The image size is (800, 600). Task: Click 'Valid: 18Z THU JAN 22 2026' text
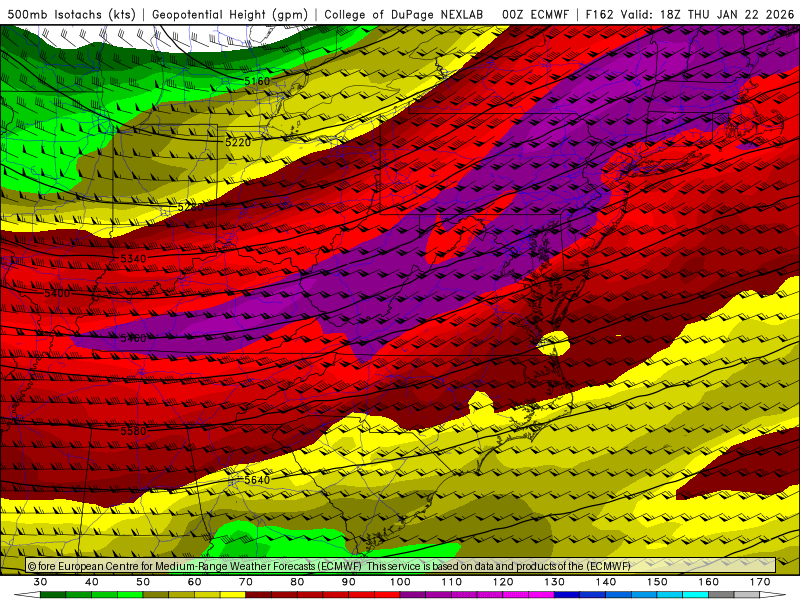click(x=708, y=14)
